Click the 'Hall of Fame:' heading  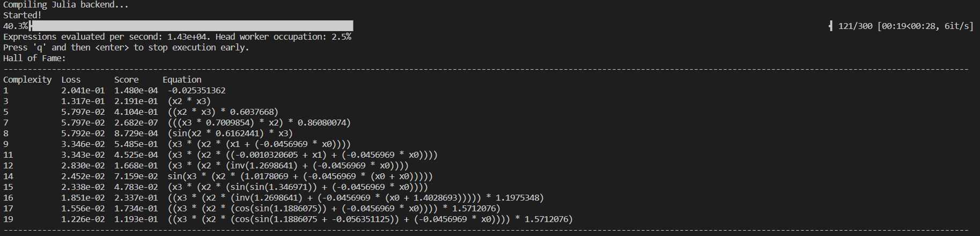(34, 58)
